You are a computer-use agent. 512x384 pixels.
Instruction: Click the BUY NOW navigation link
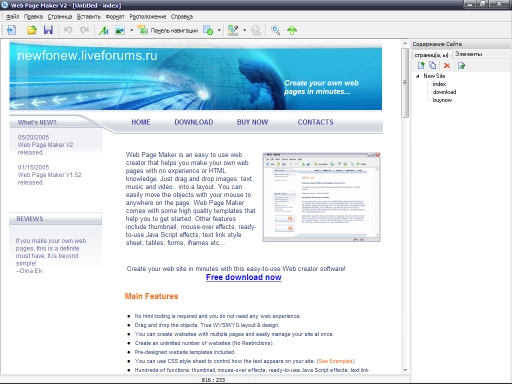252,122
